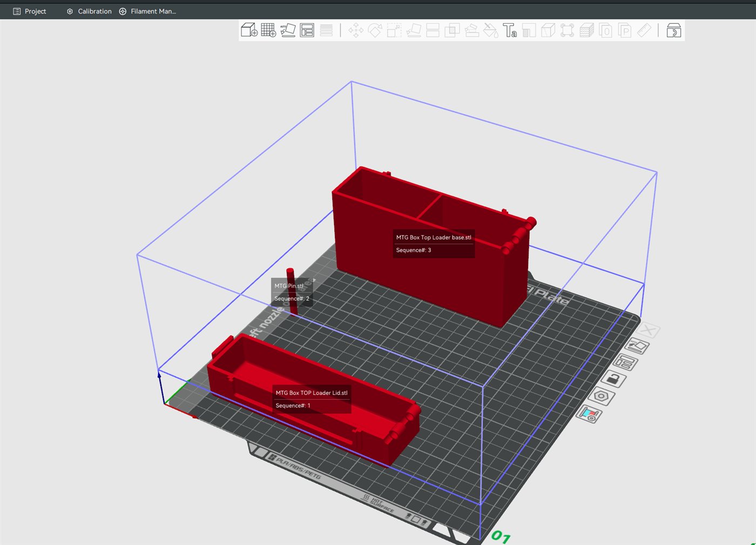Screen dimensions: 756x545
Task: Open the Project tab
Action: (30, 11)
